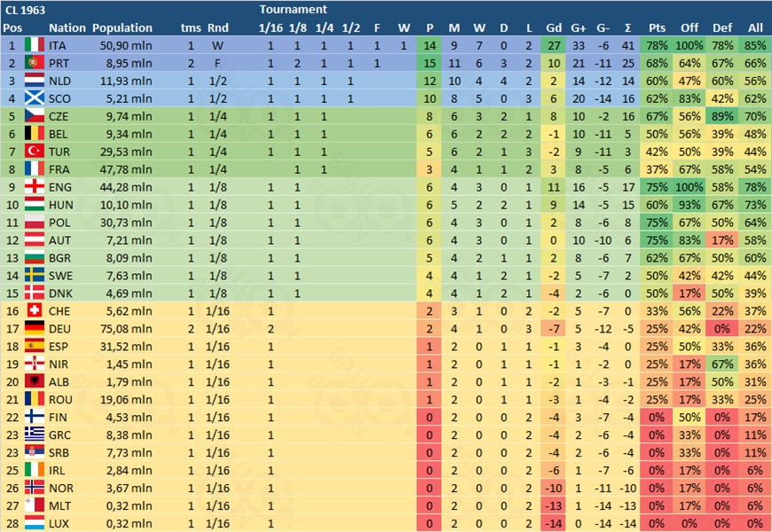Click the Norway flag icon
Viewport: 772px width, 532px height.
(x=35, y=489)
